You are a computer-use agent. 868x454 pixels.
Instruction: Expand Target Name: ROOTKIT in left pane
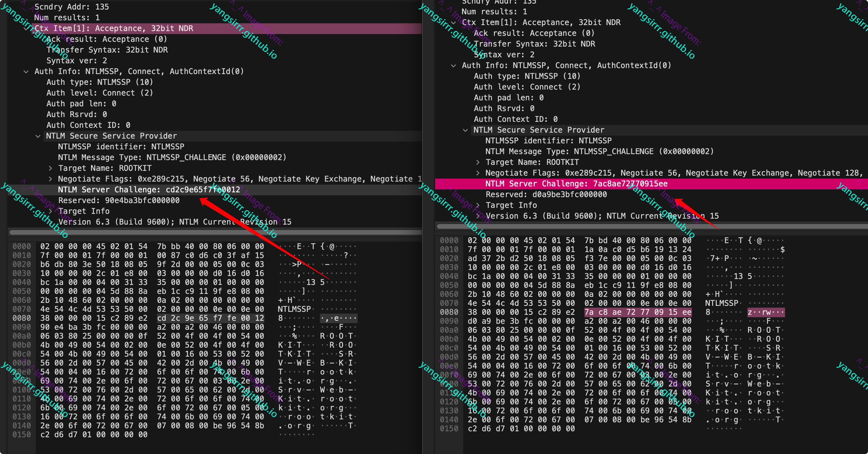[x=50, y=168]
